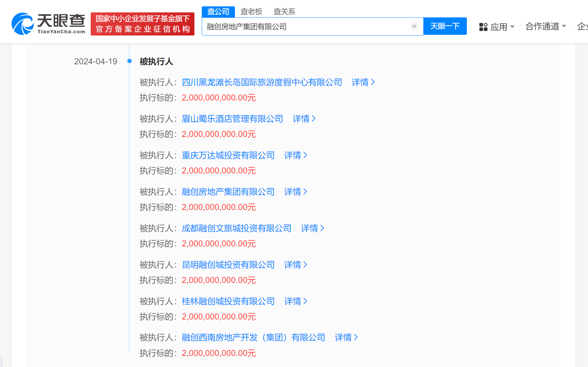Screen dimensions: 588x367
Task: Switch to the 查关系 tab
Action: 284,11
